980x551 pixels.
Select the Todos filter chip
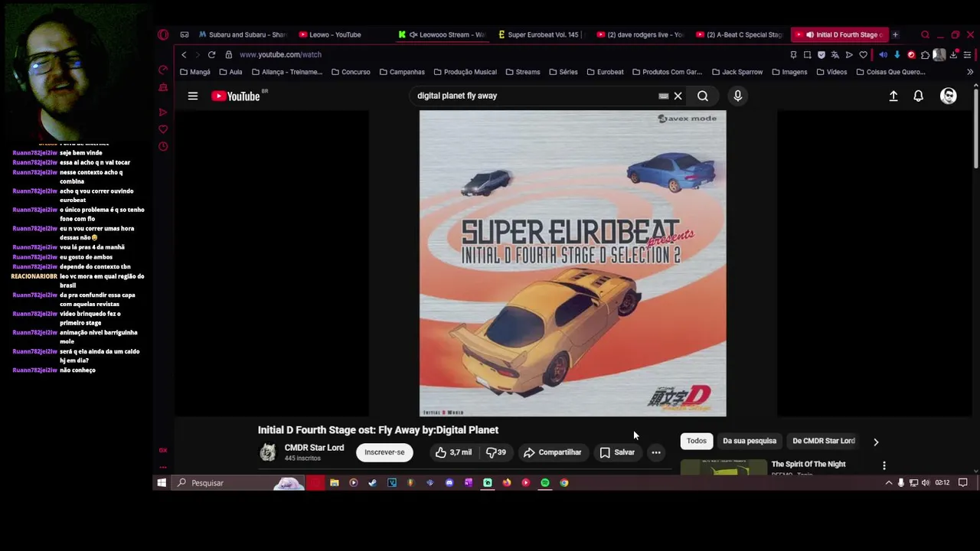tap(697, 441)
